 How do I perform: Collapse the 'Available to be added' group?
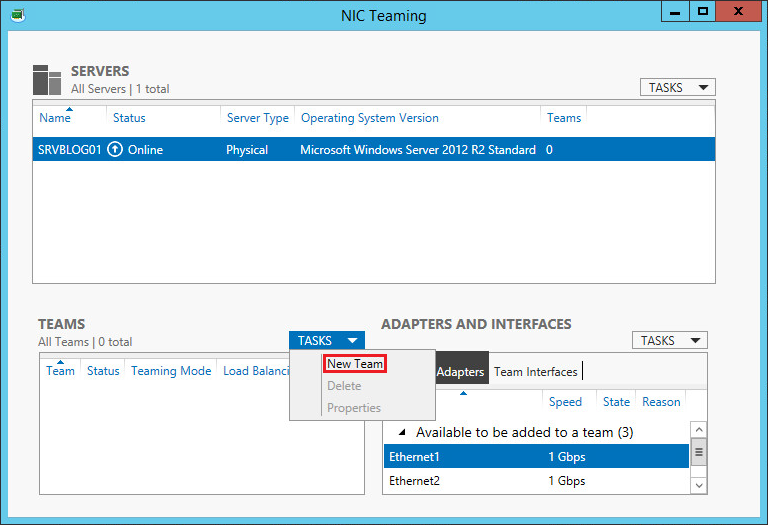point(403,433)
